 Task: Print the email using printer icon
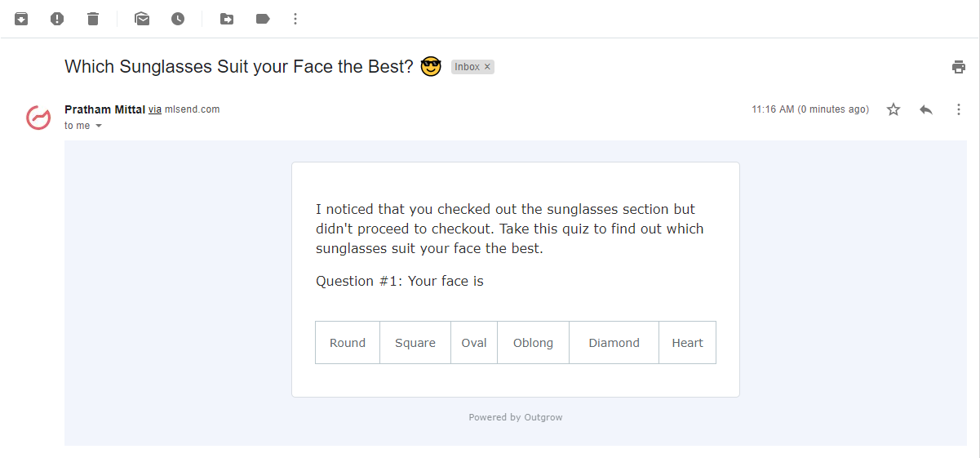(959, 67)
